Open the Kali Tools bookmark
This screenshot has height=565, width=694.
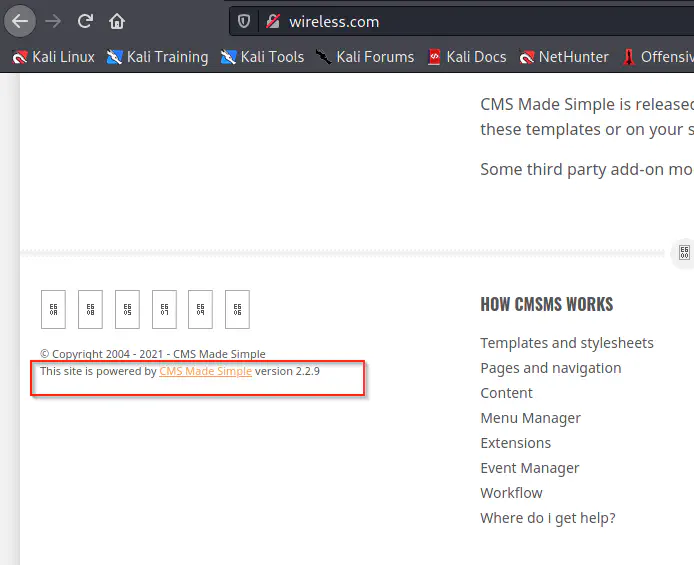[262, 57]
